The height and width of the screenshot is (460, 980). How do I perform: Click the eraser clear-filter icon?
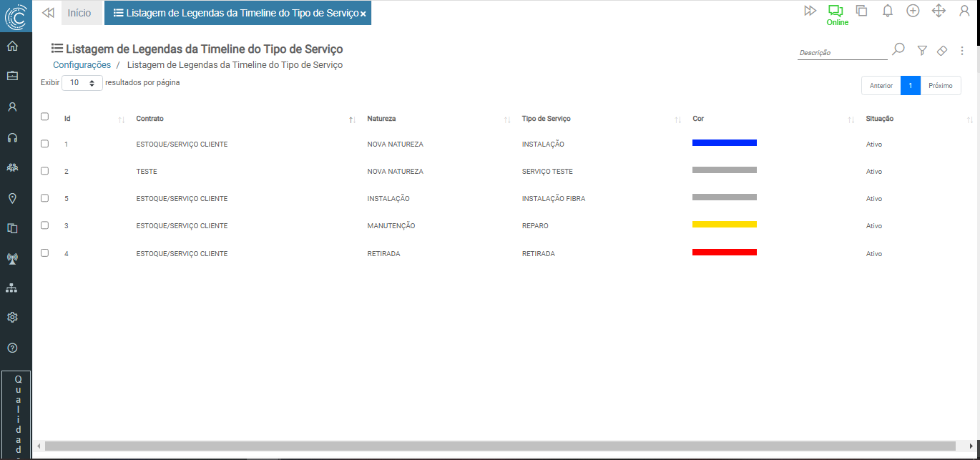pyautogui.click(x=942, y=51)
